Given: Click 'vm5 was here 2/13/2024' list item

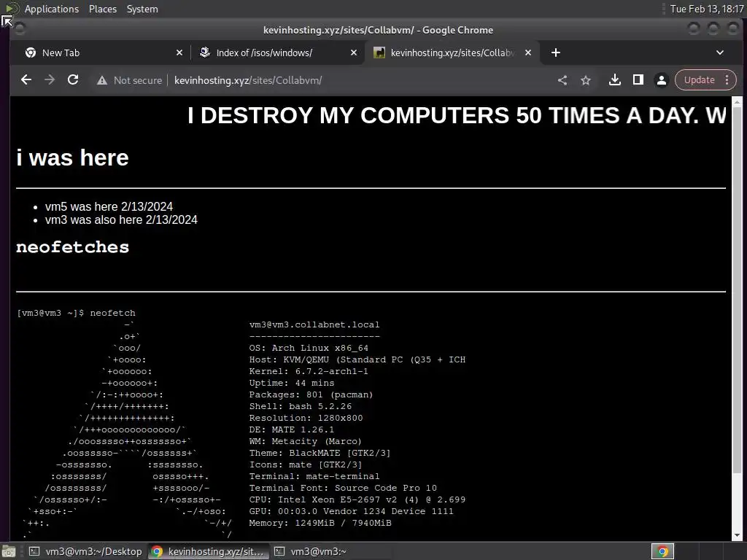Looking at the screenshot, I should pos(109,206).
